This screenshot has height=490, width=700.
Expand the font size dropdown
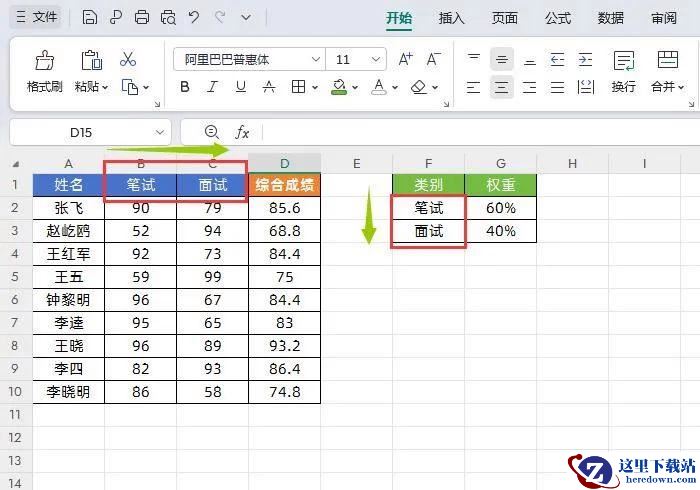pyautogui.click(x=376, y=60)
